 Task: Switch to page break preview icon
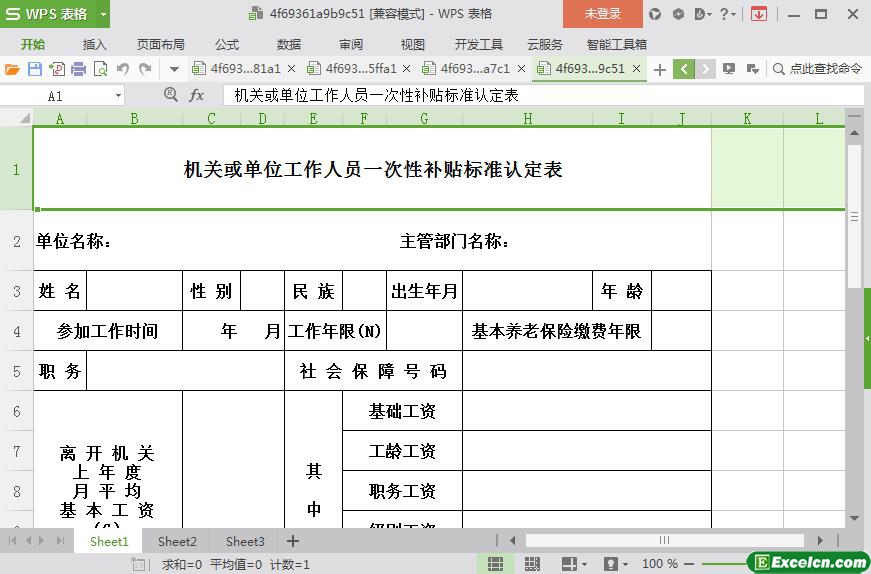532,563
